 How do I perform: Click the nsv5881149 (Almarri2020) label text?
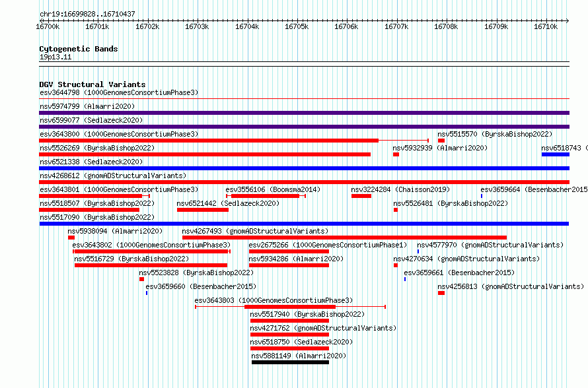[299, 356]
